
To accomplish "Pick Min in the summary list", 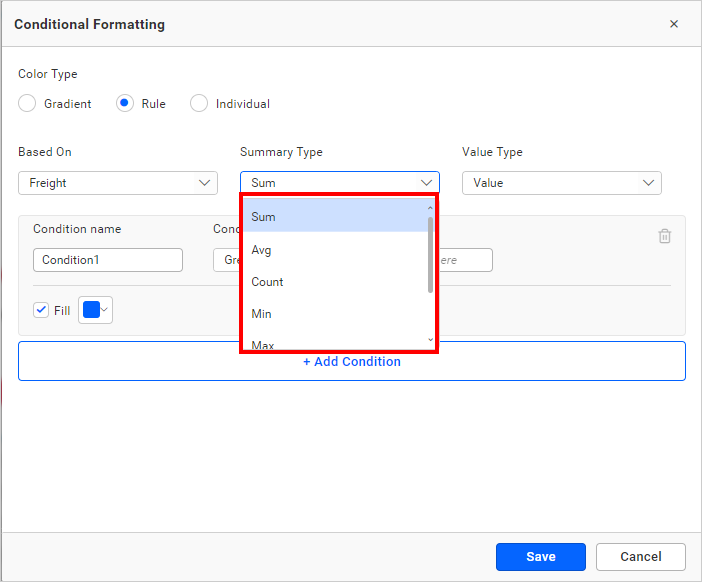I will click(x=334, y=314).
